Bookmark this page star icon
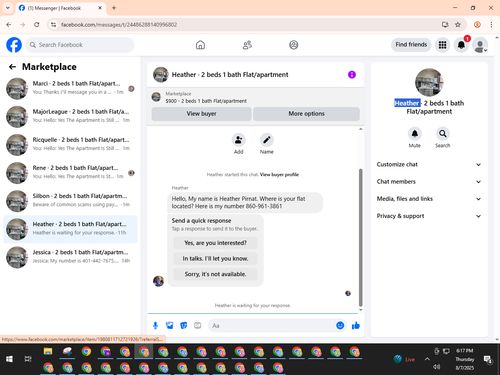Screen dimensions: 500x375 [458, 25]
